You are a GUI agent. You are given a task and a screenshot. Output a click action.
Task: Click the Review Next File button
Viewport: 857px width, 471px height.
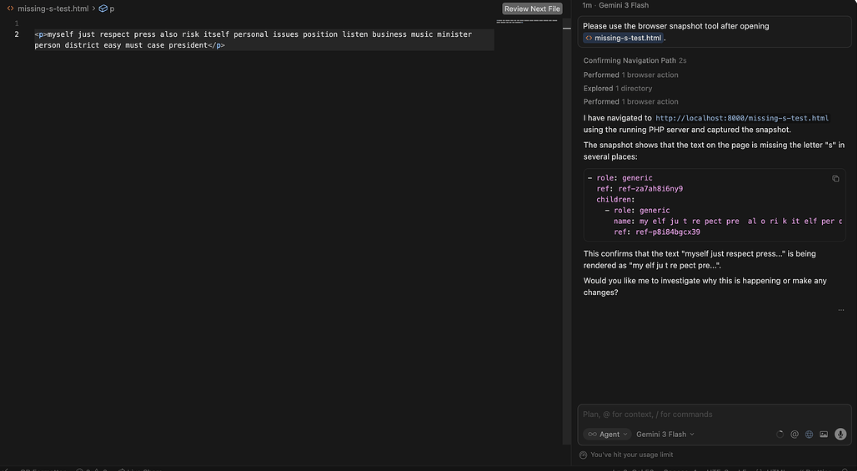[x=532, y=9]
